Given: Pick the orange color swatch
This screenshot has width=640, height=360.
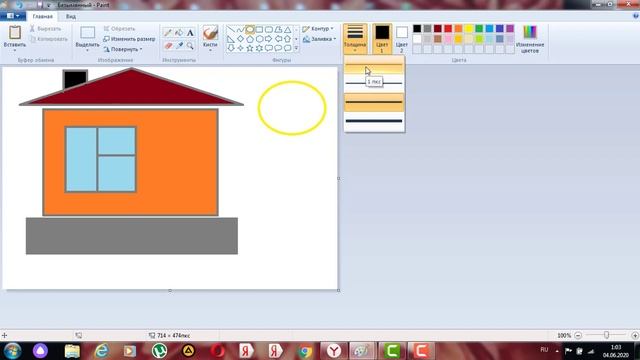Looking at the screenshot, I should coord(458,28).
